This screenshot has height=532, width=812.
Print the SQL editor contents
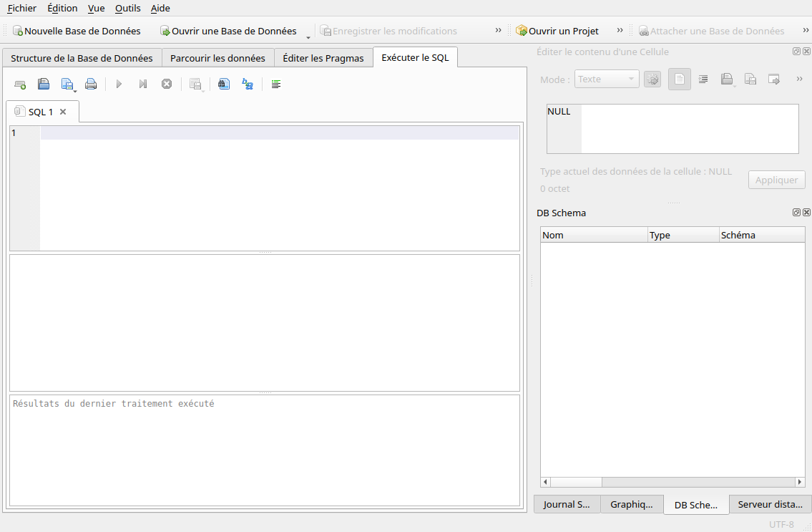91,84
